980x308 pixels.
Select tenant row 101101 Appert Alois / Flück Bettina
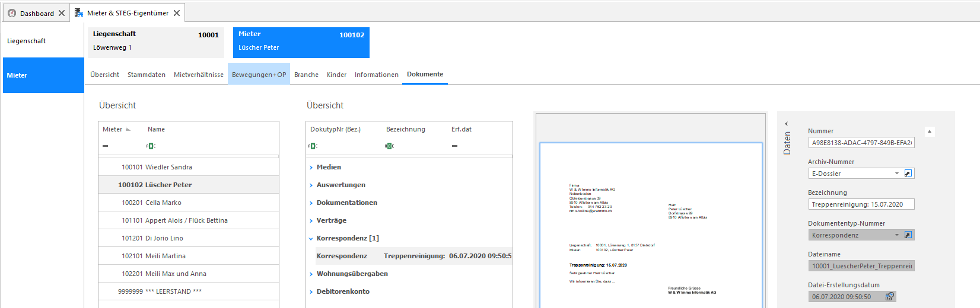[x=189, y=220]
